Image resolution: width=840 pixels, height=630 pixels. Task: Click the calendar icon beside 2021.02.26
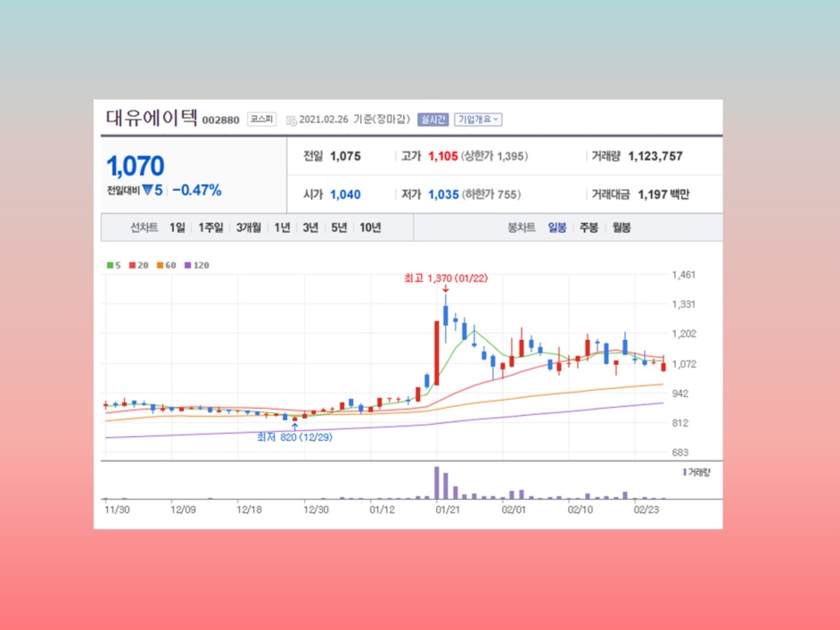click(x=291, y=120)
